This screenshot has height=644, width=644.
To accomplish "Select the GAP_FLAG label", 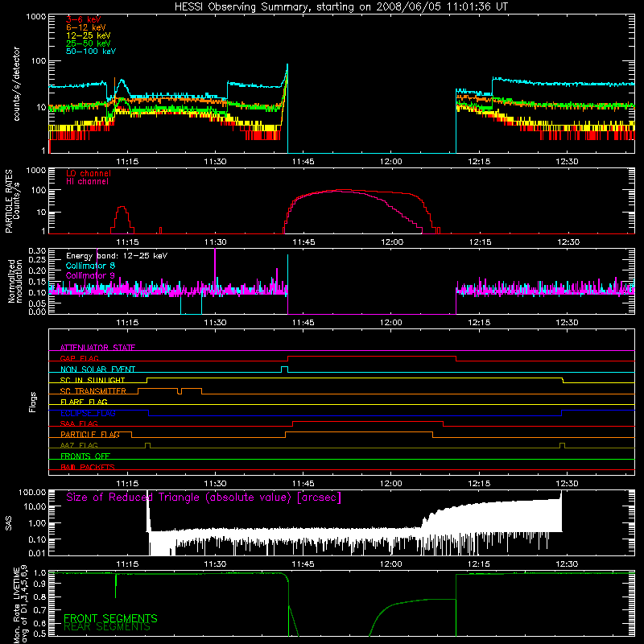I will (80, 358).
